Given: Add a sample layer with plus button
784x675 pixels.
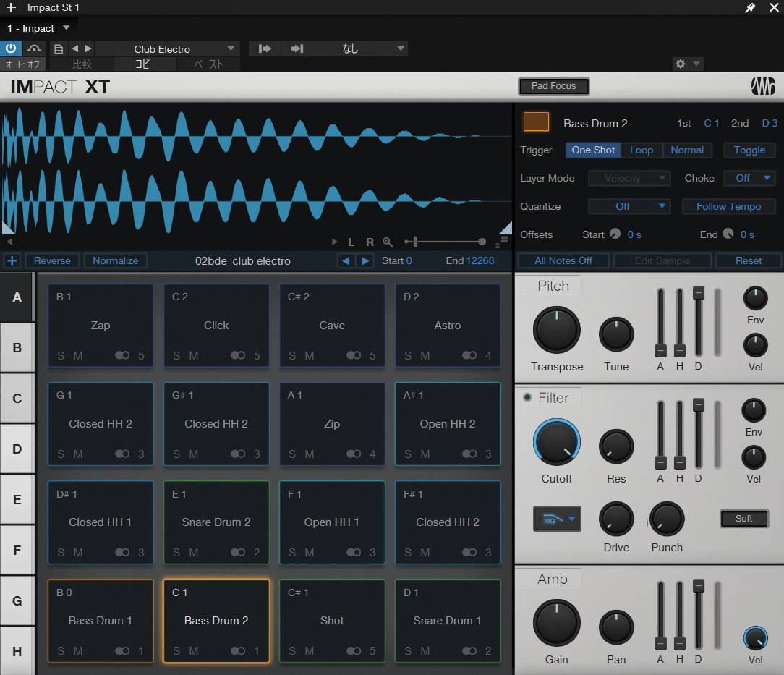Looking at the screenshot, I should tap(12, 260).
